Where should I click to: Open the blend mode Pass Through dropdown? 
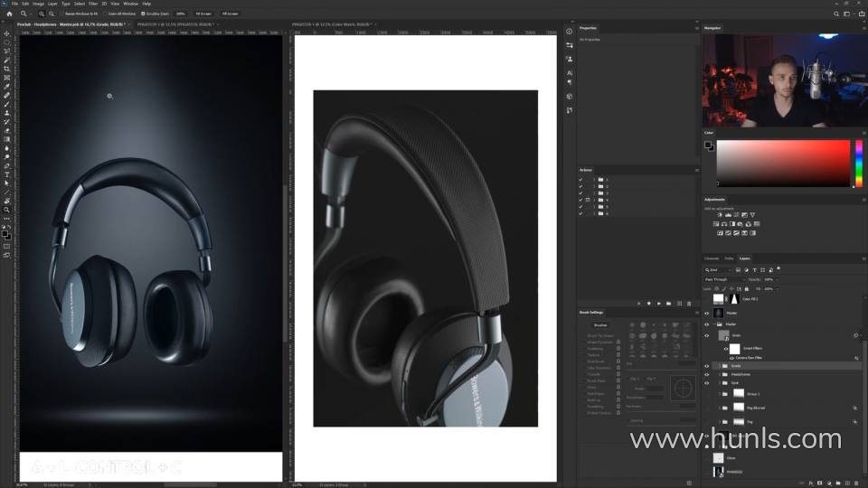(x=724, y=279)
